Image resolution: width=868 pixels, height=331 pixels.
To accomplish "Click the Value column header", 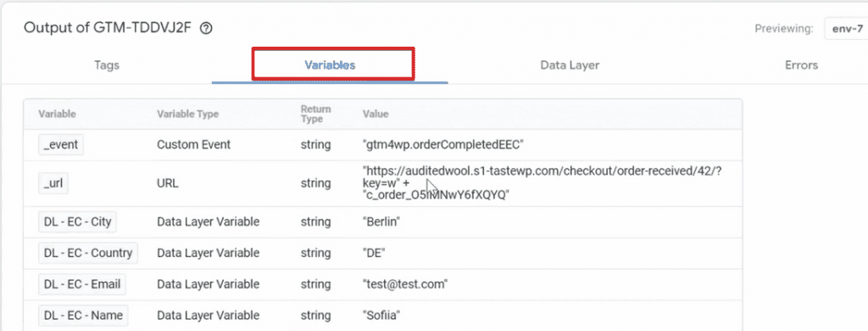I will (376, 115).
